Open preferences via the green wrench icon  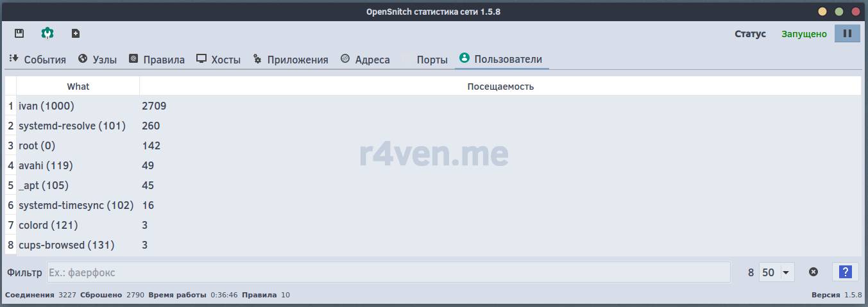(x=47, y=33)
